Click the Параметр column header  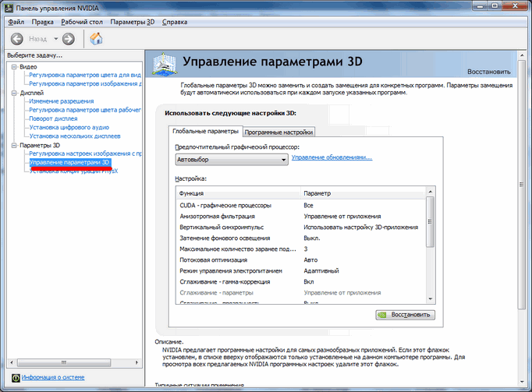363,193
